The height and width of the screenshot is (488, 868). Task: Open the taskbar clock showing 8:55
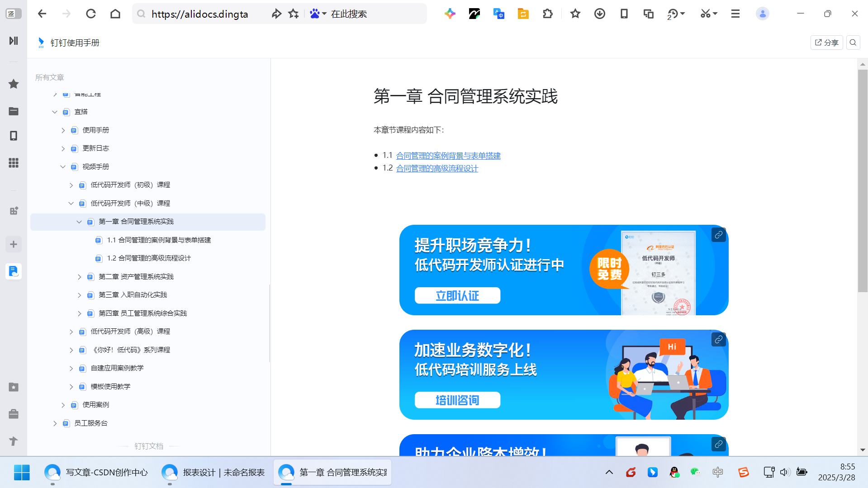(x=837, y=472)
